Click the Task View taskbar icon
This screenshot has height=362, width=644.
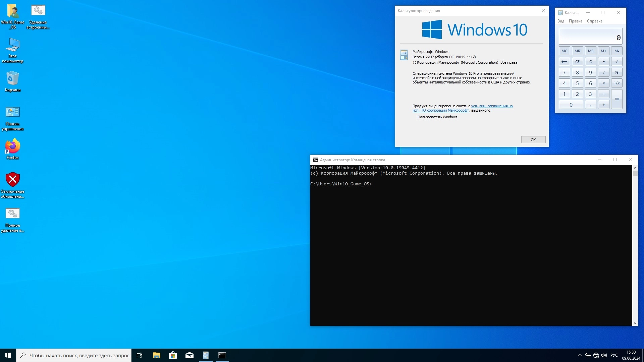[140, 355]
